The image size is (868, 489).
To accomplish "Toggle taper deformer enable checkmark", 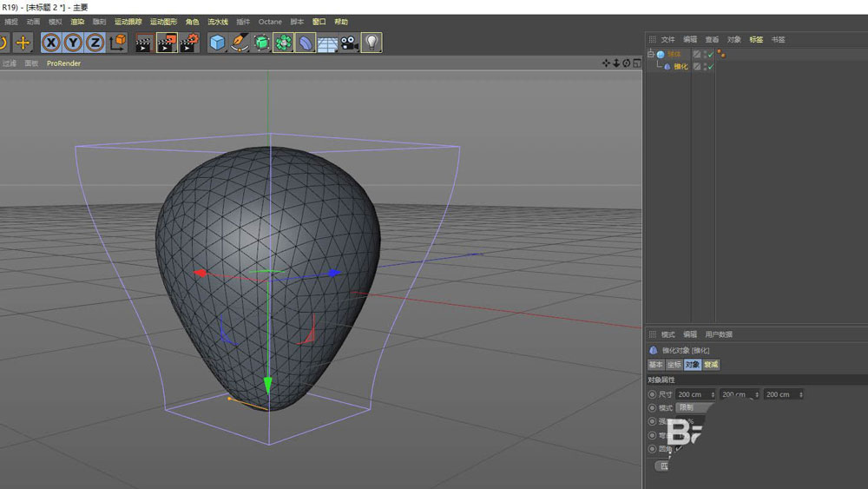I will tap(710, 66).
